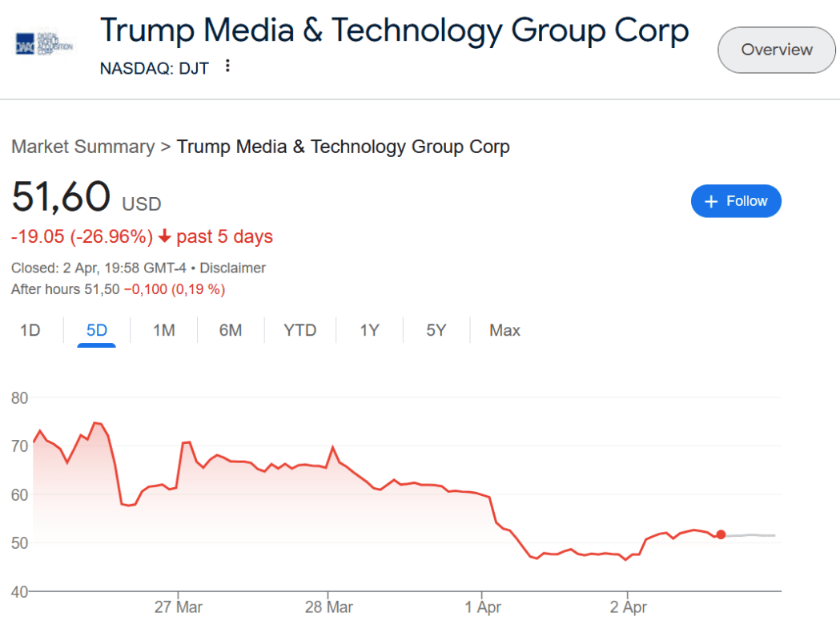View the YTD performance chart
The width and height of the screenshot is (840, 641).
(299, 329)
